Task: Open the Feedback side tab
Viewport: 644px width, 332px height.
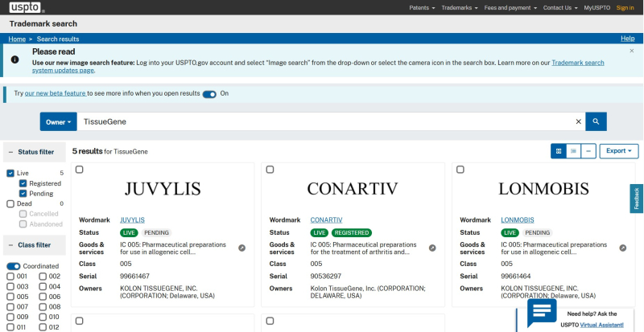Action: pos(637,199)
